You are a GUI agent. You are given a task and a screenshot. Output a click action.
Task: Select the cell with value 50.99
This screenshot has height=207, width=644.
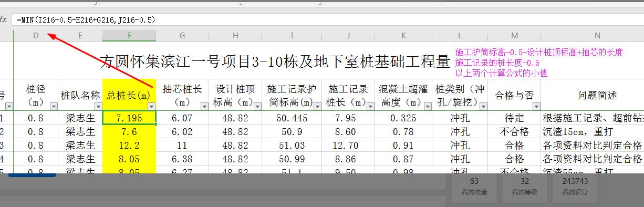(292, 159)
